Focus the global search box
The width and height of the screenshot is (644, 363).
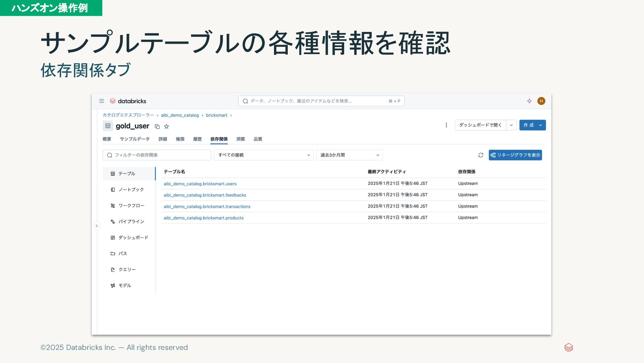point(321,101)
